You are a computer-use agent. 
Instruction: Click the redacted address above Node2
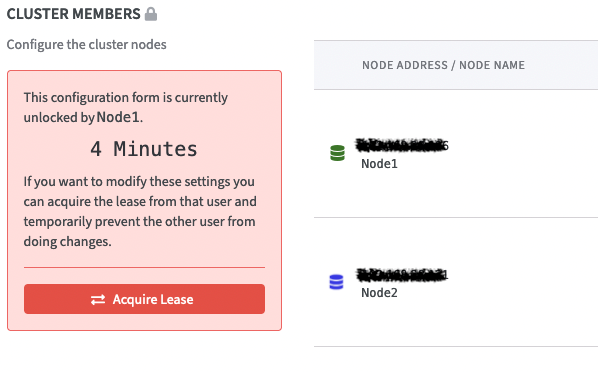click(402, 274)
